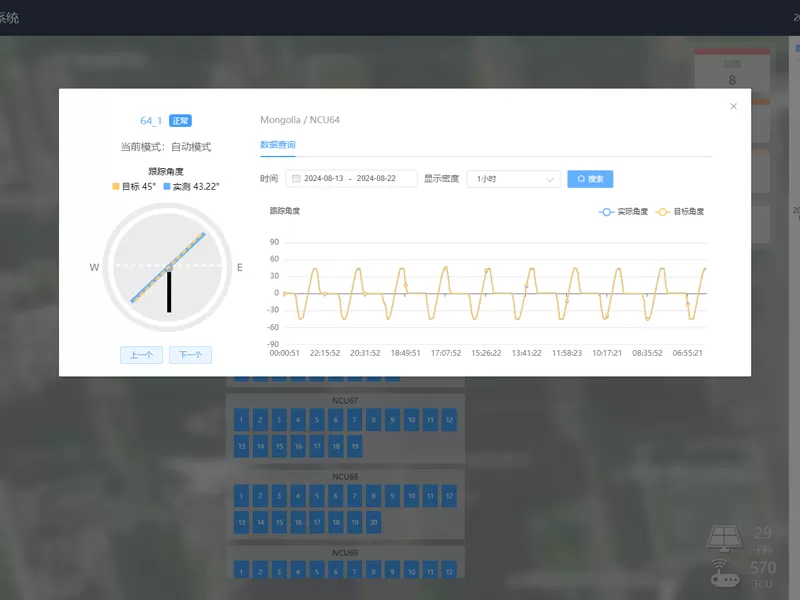
Task: Click the yellow 目标 color marker
Action: coord(116,186)
